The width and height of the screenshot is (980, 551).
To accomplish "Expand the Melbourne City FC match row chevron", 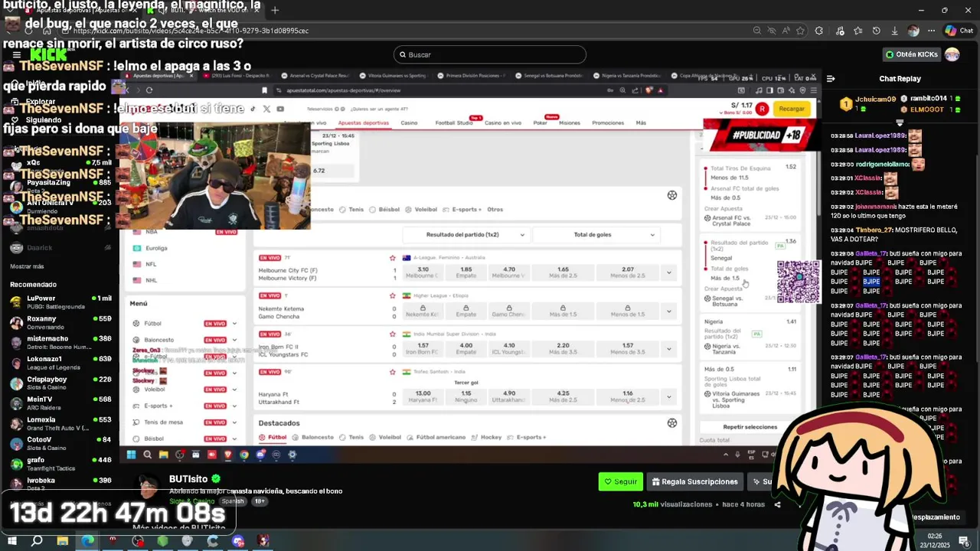I will [x=668, y=272].
